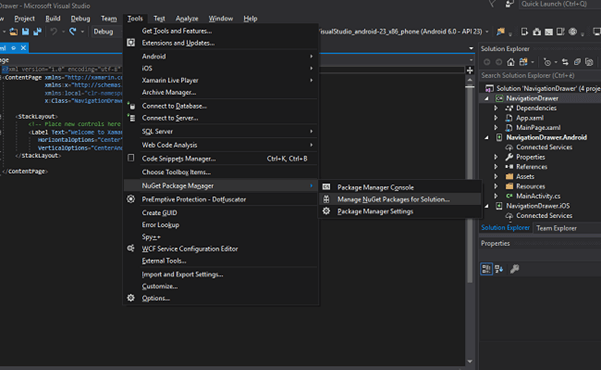Open the Undo history dropdown arrow
This screenshot has height=370, width=601.
[x=63, y=32]
